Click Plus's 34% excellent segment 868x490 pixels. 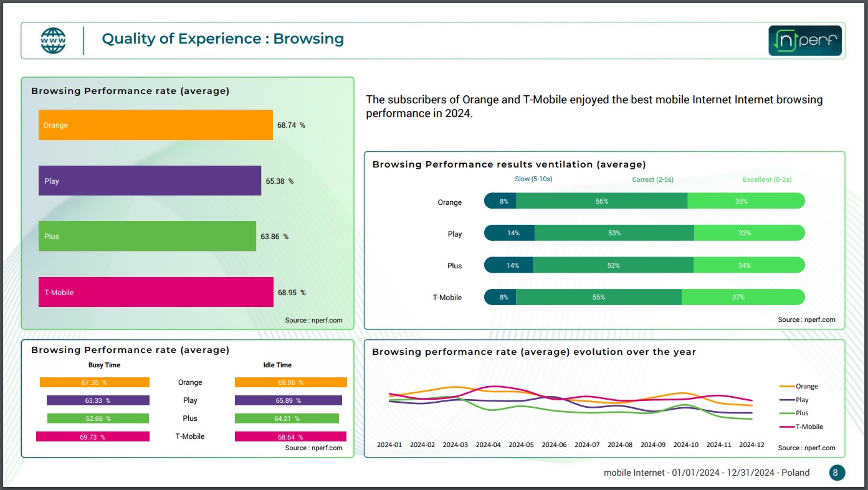(x=749, y=265)
